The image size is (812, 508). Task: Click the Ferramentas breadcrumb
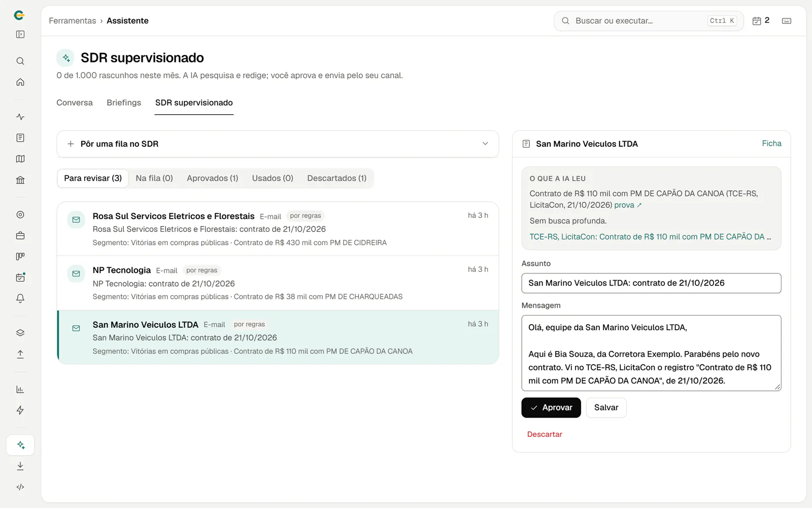point(73,21)
